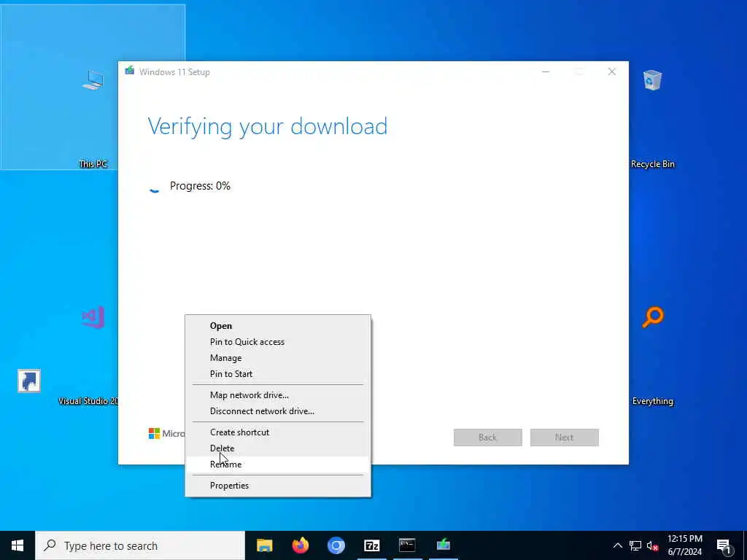Select the blank shortcut icon on desktop
This screenshot has width=747, height=560.
click(x=29, y=381)
